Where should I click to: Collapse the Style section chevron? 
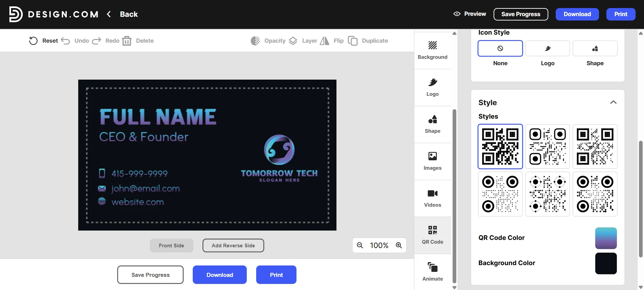[x=613, y=102]
